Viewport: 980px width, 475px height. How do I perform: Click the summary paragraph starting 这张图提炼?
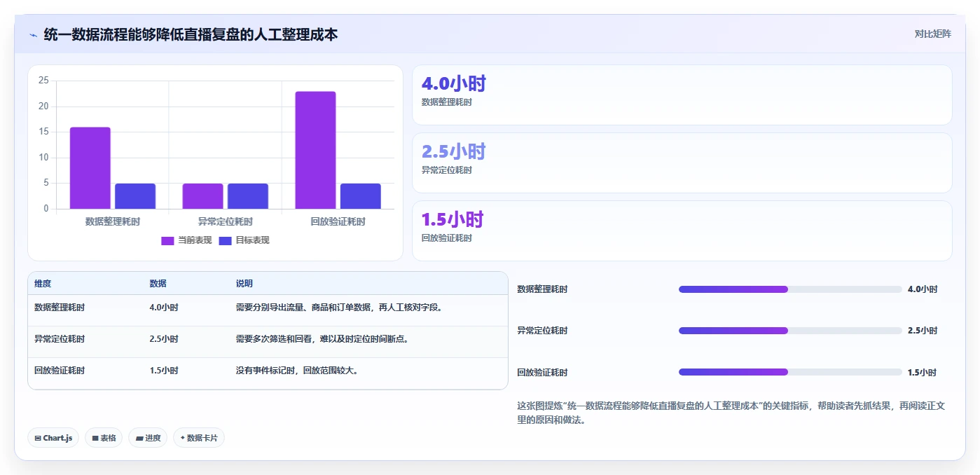731,413
